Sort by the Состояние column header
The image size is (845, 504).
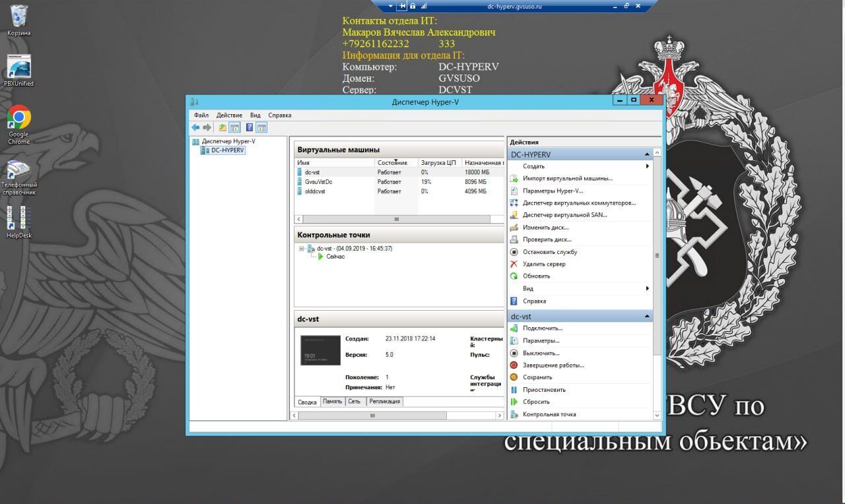[x=396, y=162]
